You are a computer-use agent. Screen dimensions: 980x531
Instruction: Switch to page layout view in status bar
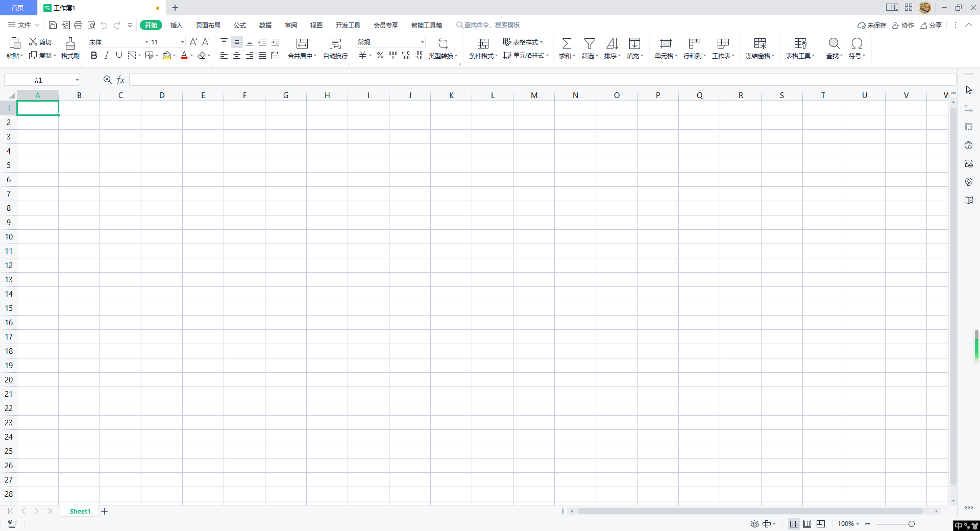807,524
